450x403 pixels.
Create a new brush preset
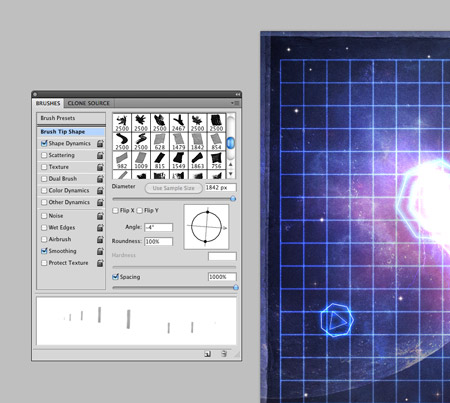(x=208, y=354)
